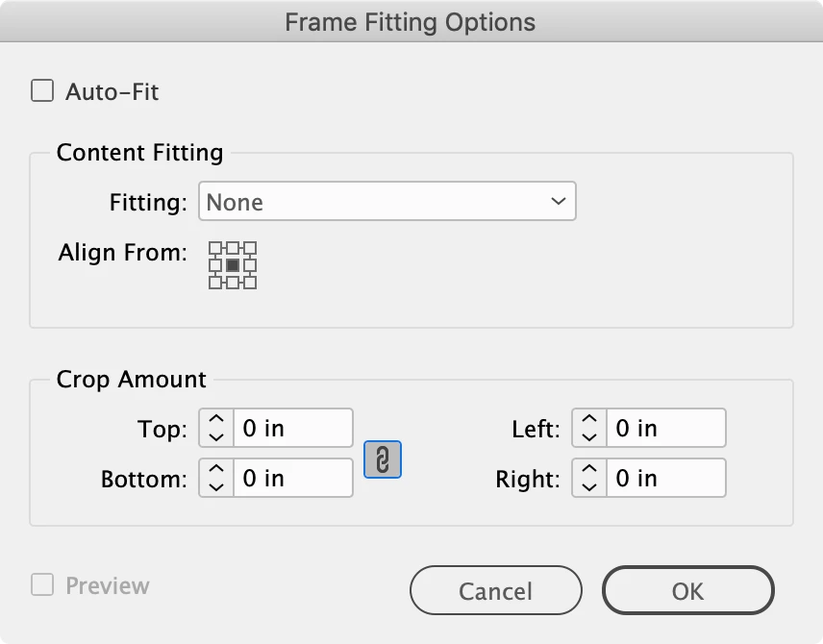Enable the Auto-Fit checkbox
This screenshot has width=823, height=644.
tap(42, 91)
